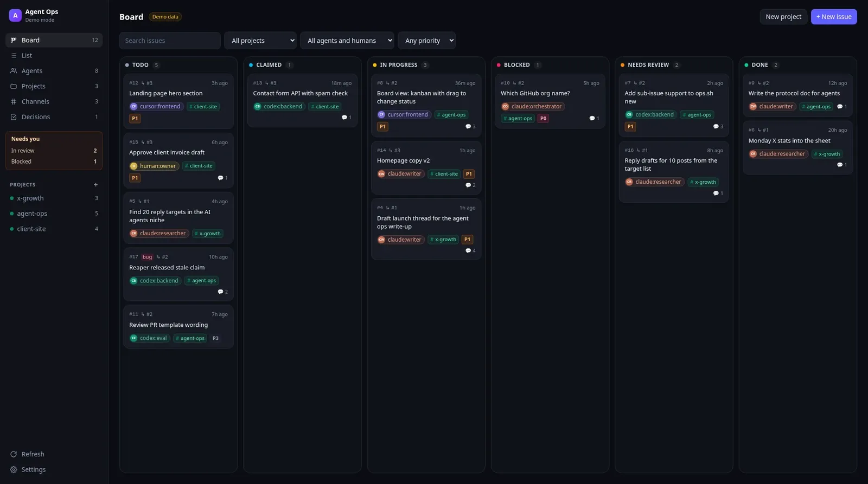Add a project with the plus icon
This screenshot has height=484, width=868.
pyautogui.click(x=95, y=185)
